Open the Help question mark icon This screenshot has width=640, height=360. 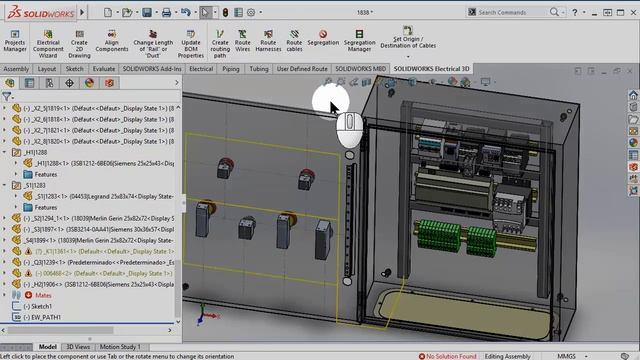point(575,13)
